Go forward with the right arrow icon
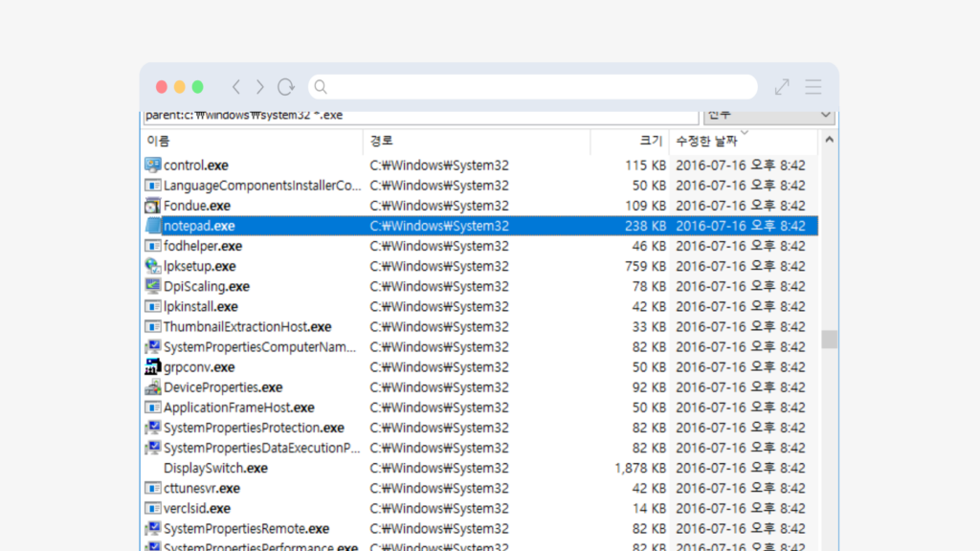The image size is (980, 551). tap(259, 87)
